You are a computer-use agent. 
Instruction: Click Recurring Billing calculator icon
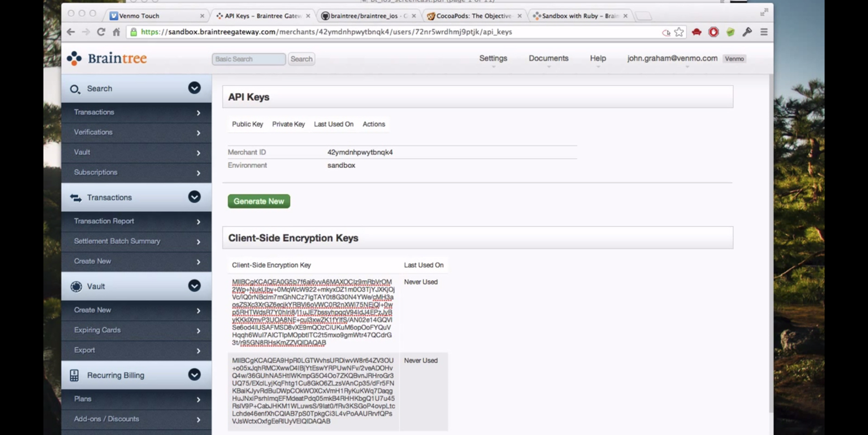(75, 375)
